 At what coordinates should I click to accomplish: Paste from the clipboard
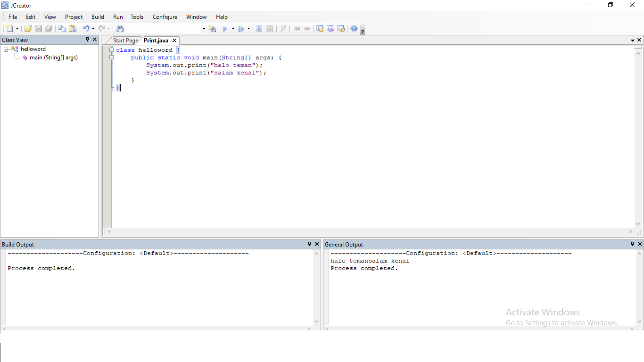[x=73, y=28]
